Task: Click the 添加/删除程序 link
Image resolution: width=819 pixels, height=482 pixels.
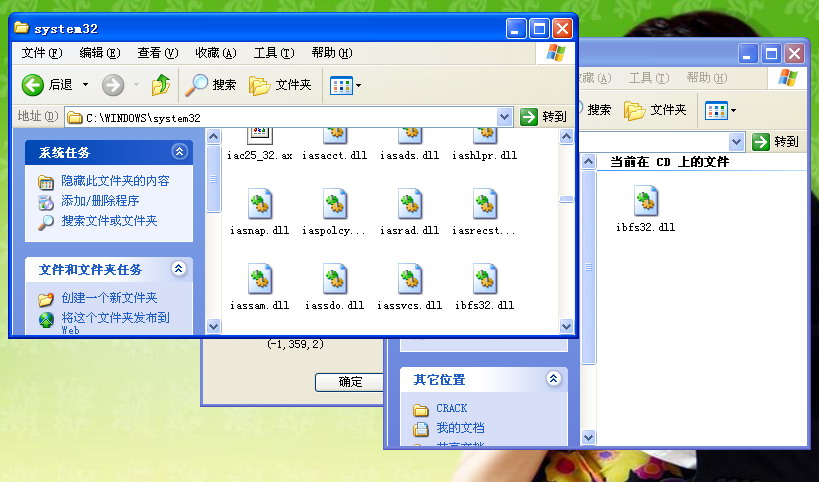Action: coord(100,201)
